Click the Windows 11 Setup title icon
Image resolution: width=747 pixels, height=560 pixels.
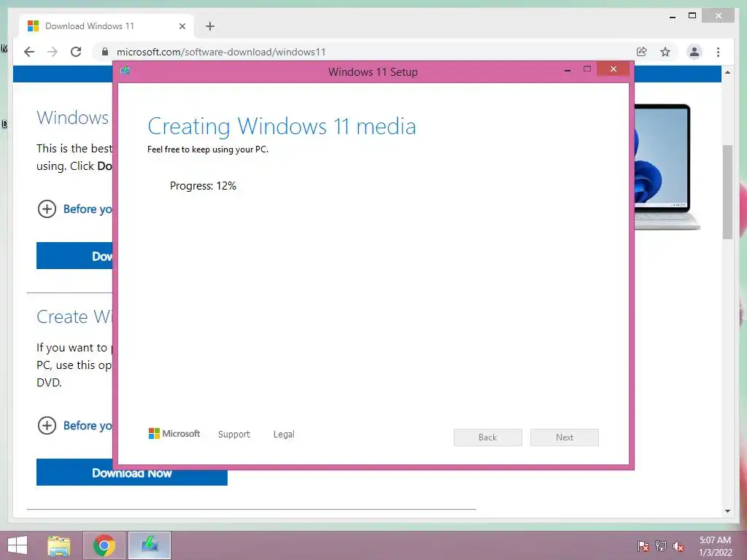[125, 71]
